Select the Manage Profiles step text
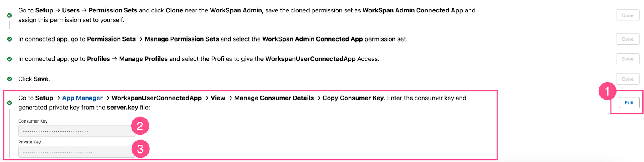This screenshot has height=162, width=644. coord(198,59)
